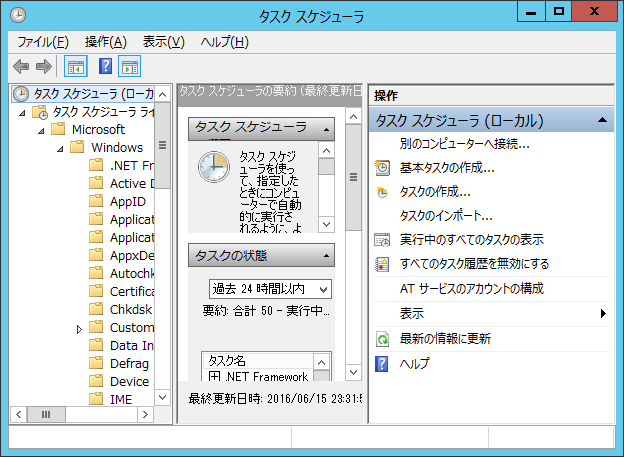624x457 pixels.
Task: Click the Microsoft folder icon
Action: (58, 129)
